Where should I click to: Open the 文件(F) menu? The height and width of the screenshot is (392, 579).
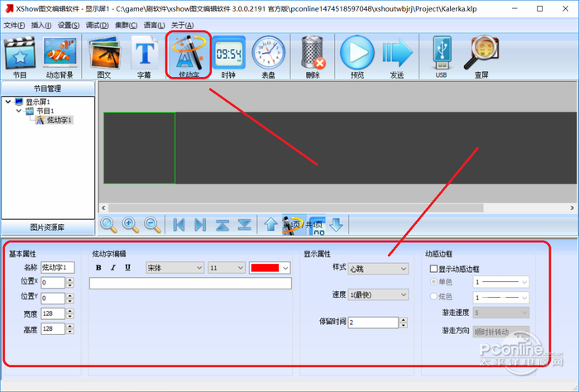14,25
